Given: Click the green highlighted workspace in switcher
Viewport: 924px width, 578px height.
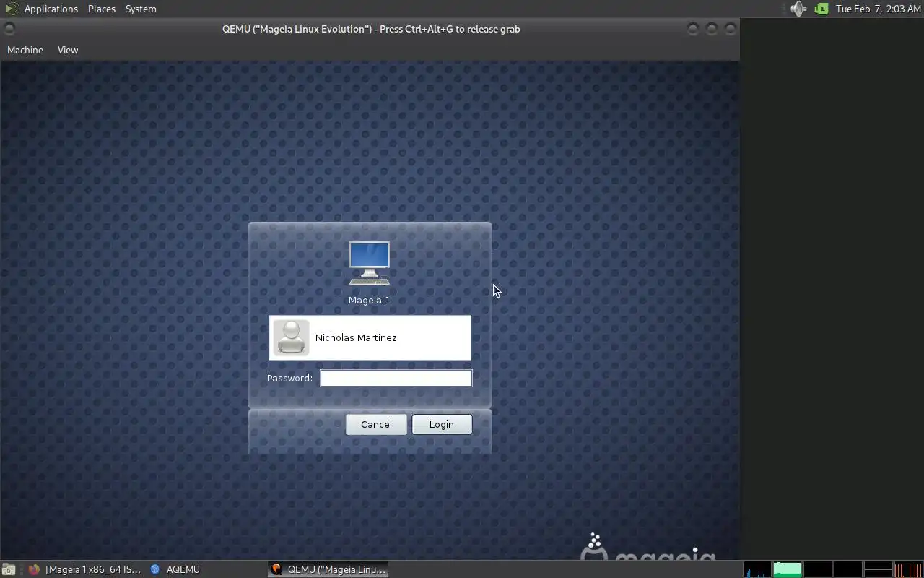Looking at the screenshot, I should coord(788,569).
